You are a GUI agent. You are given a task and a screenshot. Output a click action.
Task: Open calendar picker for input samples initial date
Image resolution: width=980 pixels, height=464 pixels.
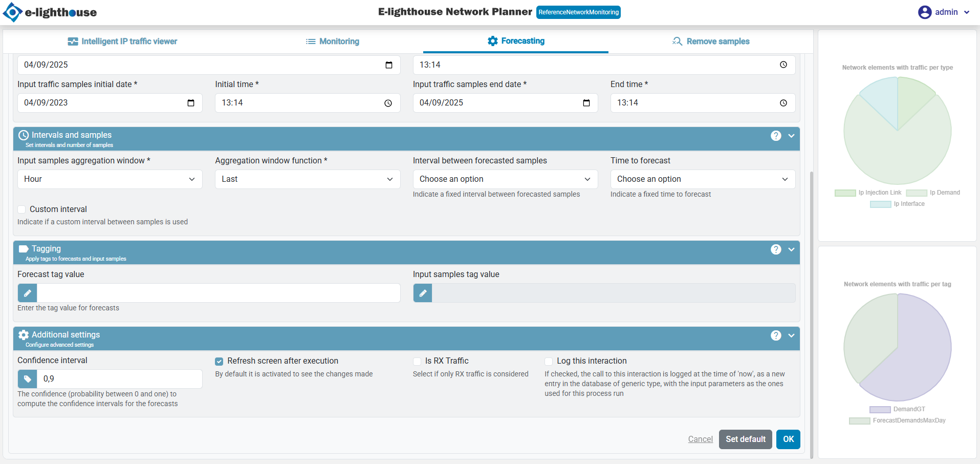pyautogui.click(x=191, y=103)
